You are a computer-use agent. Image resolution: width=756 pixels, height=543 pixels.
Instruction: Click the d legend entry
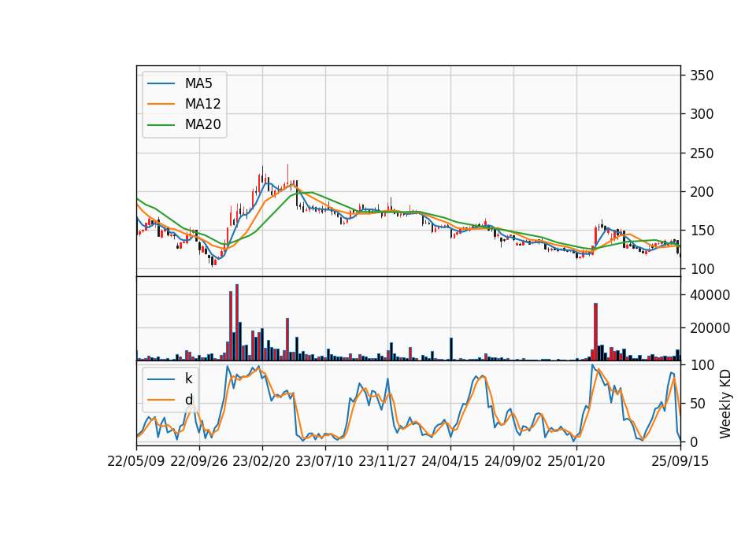188,400
